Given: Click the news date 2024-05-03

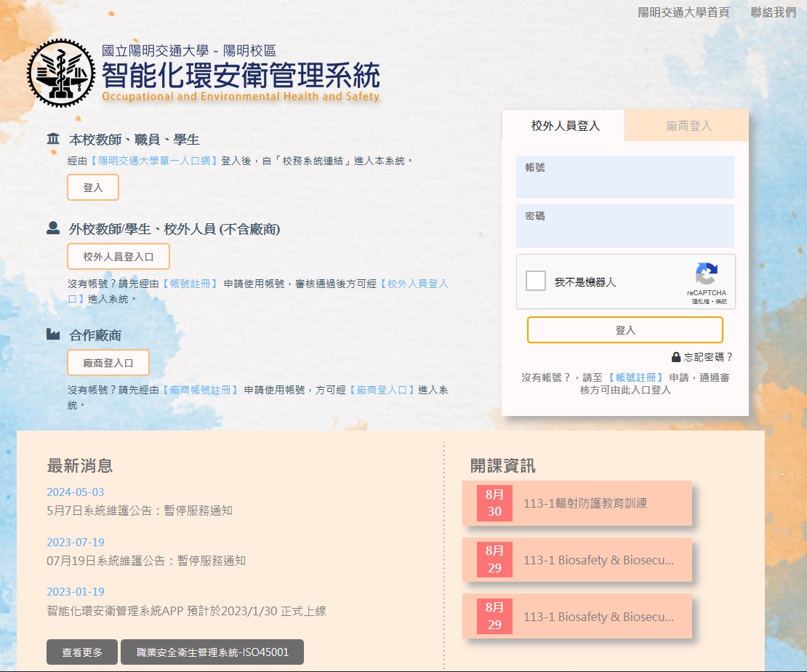Looking at the screenshot, I should [x=75, y=492].
